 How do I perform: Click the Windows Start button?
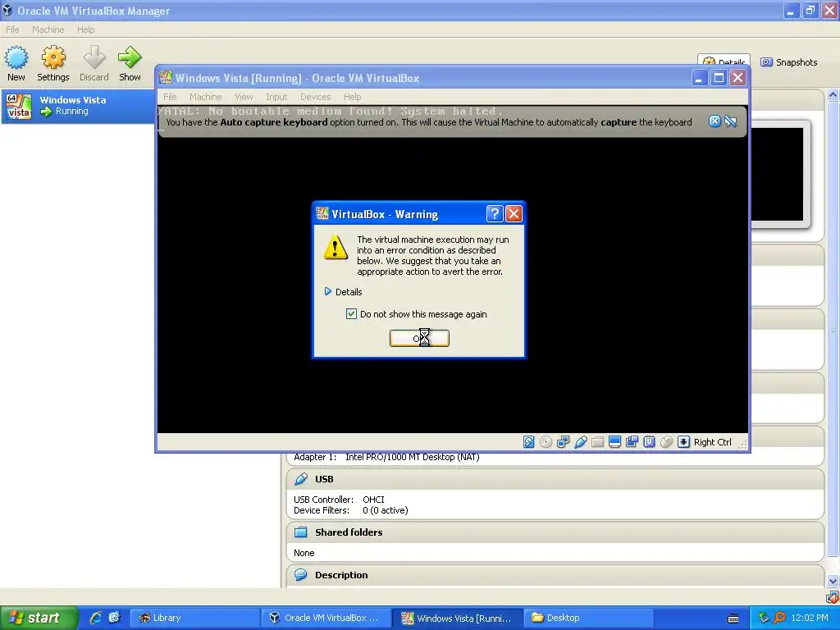(x=39, y=618)
